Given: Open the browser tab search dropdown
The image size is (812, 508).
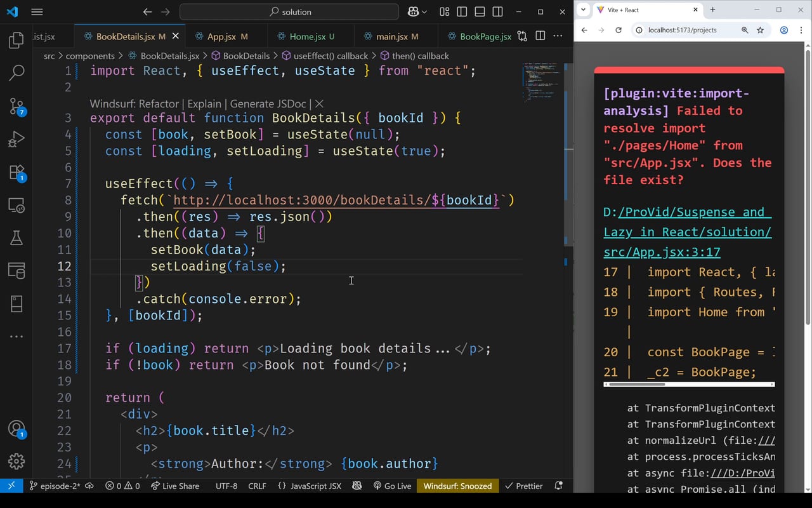Looking at the screenshot, I should pos(584,10).
